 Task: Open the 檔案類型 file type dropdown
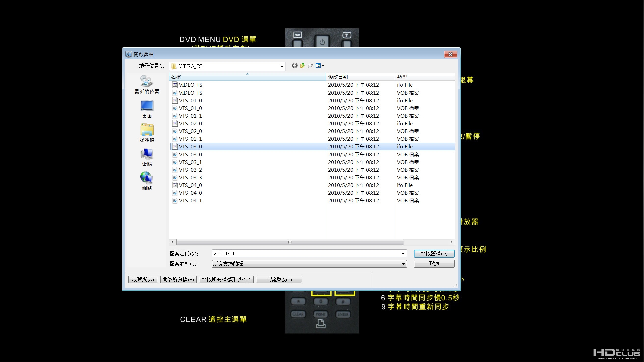402,264
